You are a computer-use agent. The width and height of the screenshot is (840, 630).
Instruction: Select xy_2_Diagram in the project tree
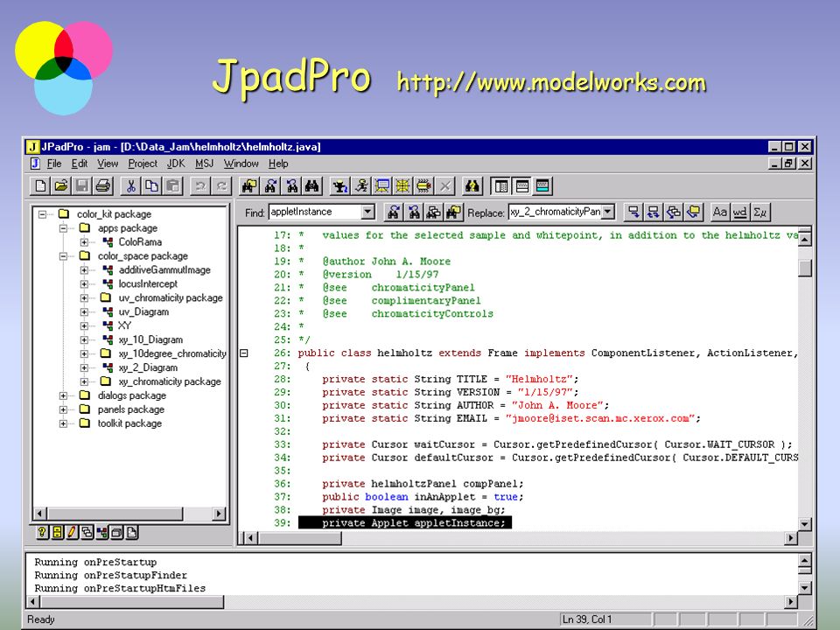pyautogui.click(x=148, y=367)
